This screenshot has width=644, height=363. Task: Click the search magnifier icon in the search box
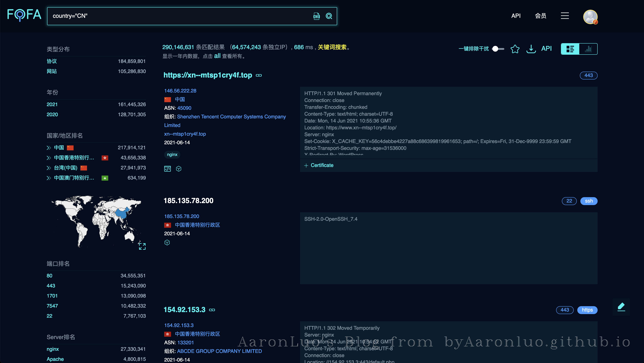click(x=329, y=16)
